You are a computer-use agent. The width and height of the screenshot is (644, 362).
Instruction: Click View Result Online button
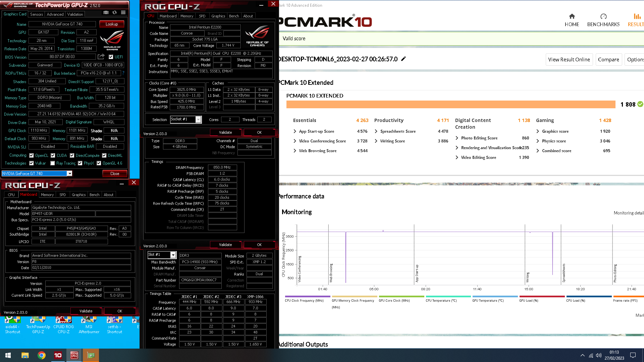pyautogui.click(x=569, y=59)
